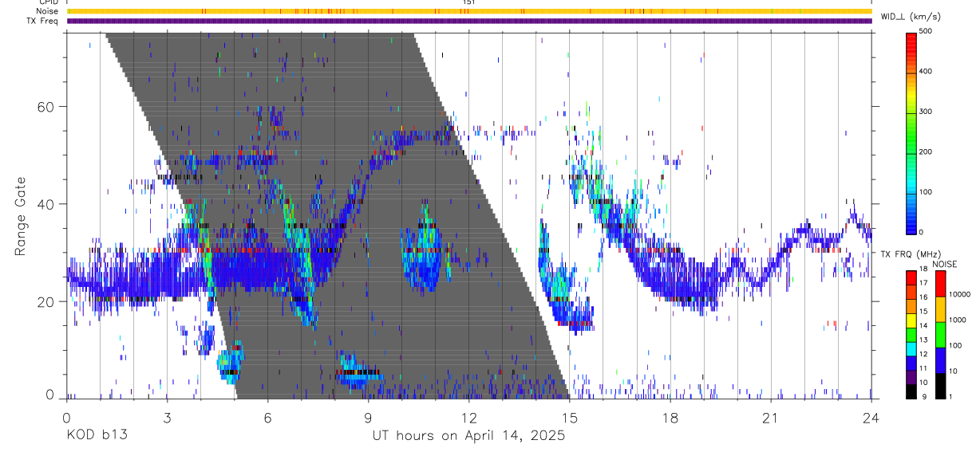Click the '24' UT hour axis tick
Viewport: 980px width, 452px height.
[871, 417]
